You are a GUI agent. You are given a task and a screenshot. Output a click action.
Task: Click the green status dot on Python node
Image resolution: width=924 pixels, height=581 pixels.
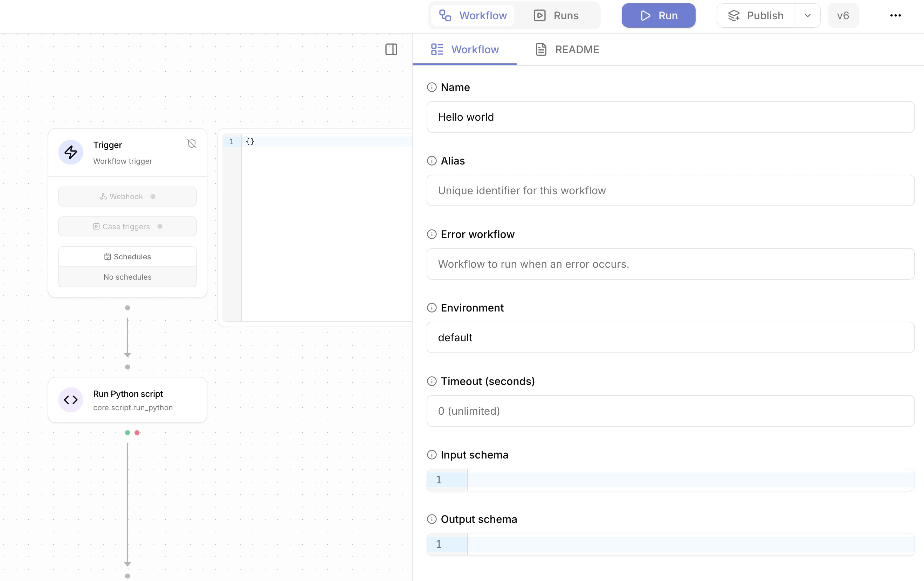tap(127, 433)
